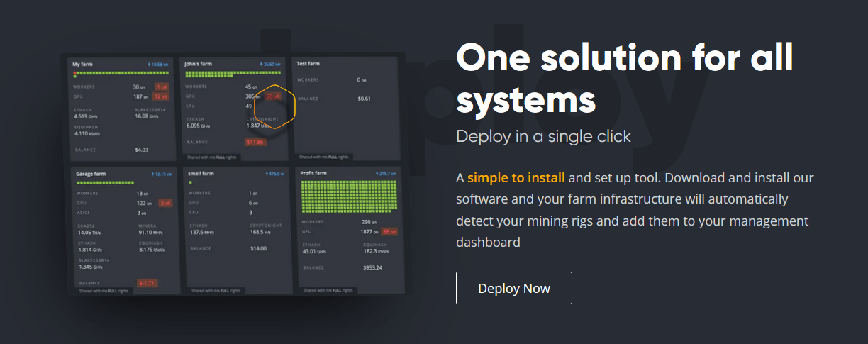Click the red '88 off' GPU badge in Profit farm

click(x=389, y=231)
